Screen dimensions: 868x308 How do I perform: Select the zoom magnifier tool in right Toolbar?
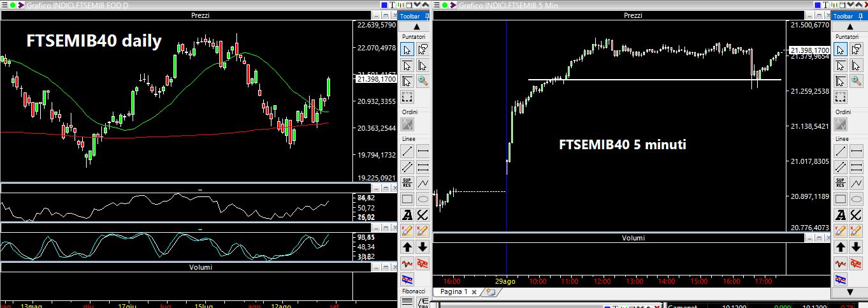click(855, 81)
